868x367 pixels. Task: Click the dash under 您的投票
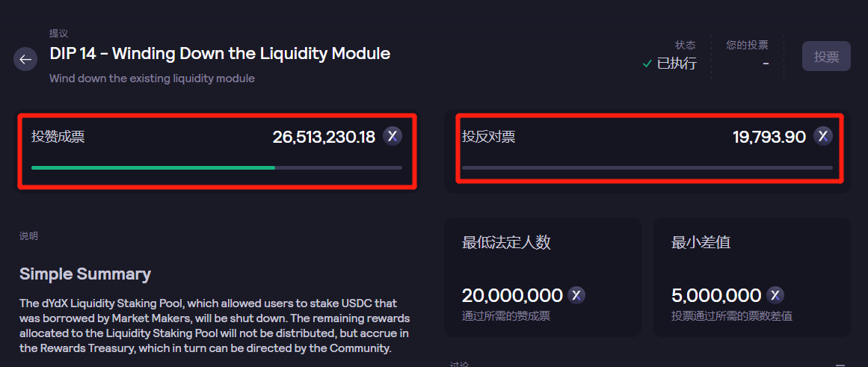766,64
